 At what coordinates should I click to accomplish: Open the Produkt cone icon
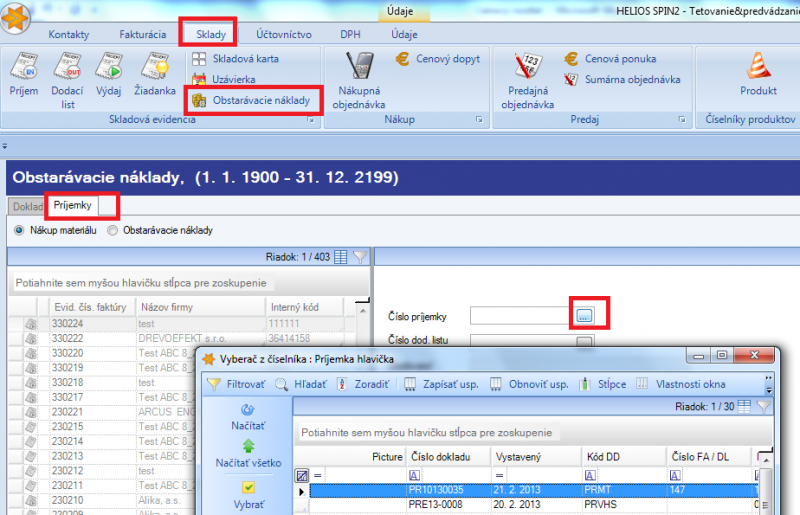(758, 74)
